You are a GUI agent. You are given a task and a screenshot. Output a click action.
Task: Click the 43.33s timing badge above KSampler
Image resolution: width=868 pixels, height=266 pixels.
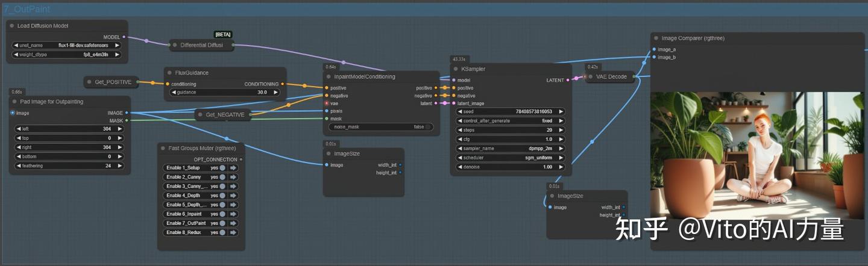coord(459,59)
